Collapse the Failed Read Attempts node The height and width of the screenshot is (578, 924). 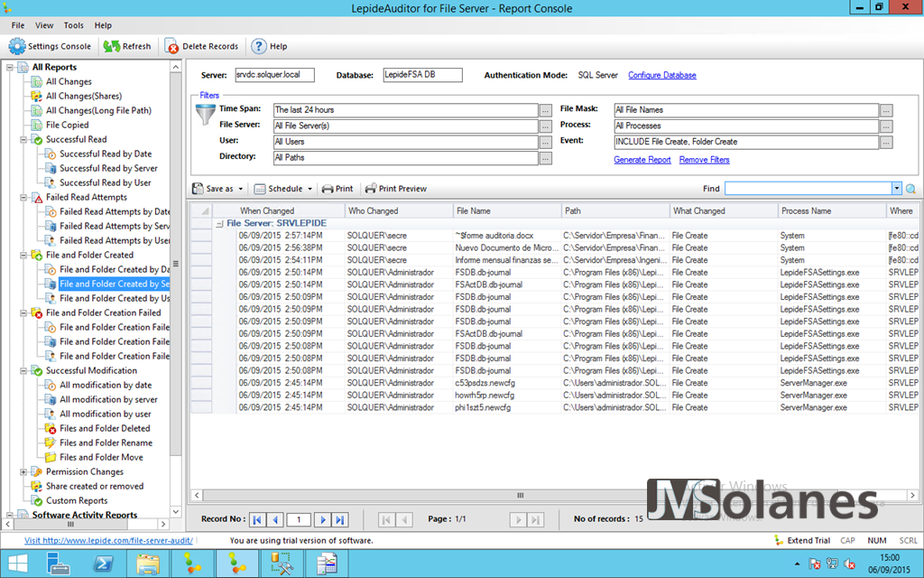[23, 198]
